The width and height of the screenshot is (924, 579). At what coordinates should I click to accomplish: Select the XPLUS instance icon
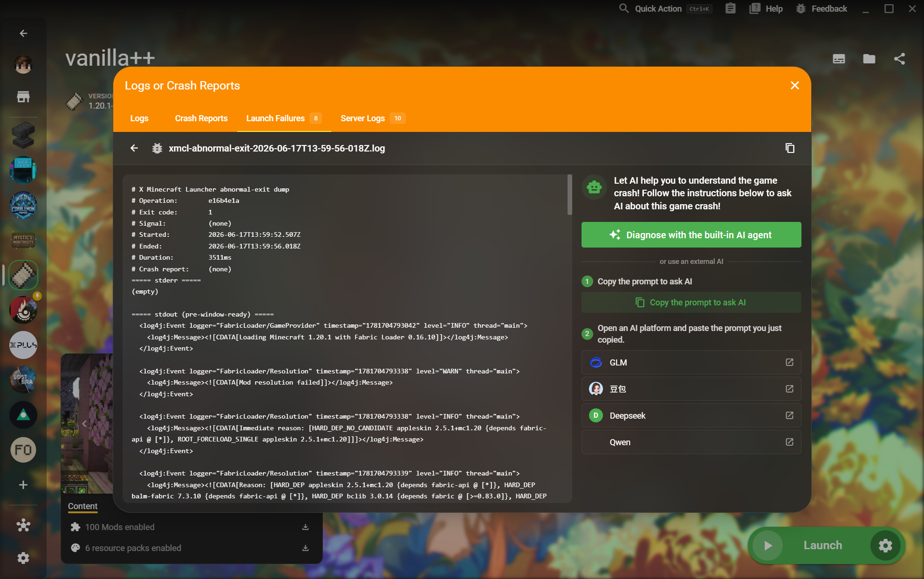click(23, 345)
